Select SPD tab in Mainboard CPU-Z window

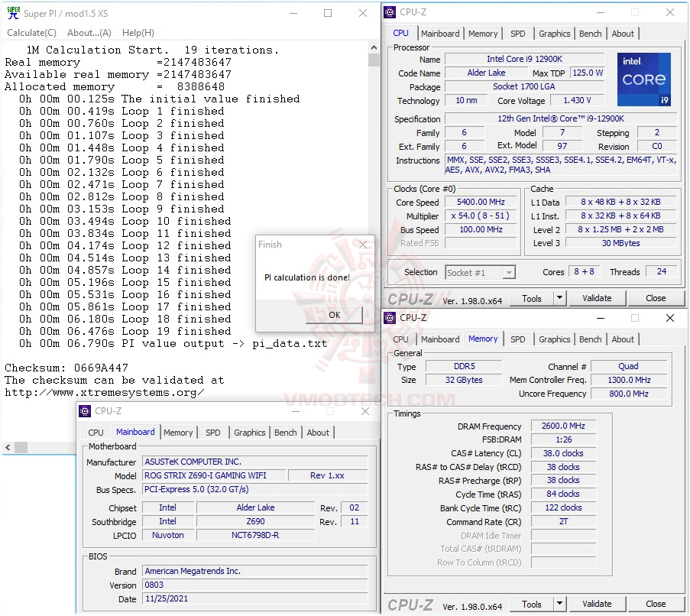[x=213, y=433]
